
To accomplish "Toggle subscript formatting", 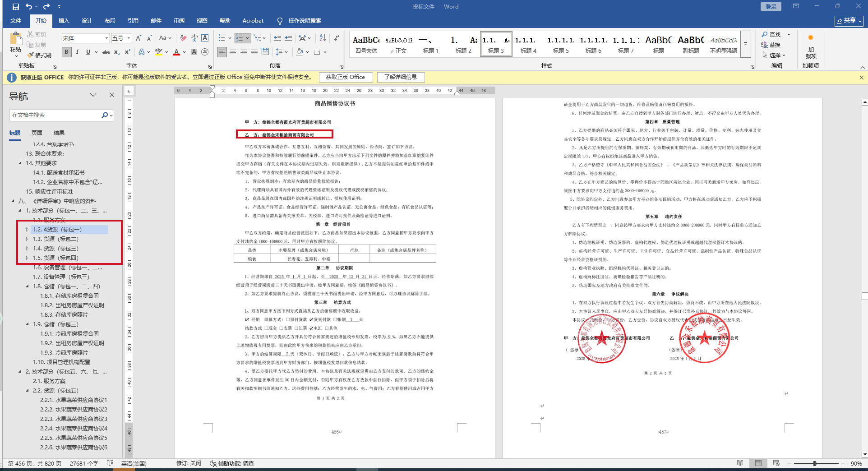I will click(117, 52).
